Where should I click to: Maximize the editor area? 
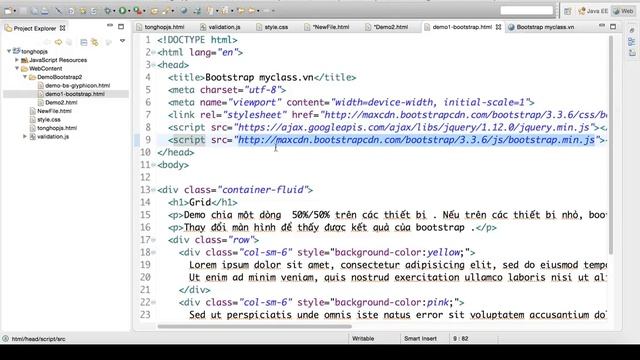(613, 27)
